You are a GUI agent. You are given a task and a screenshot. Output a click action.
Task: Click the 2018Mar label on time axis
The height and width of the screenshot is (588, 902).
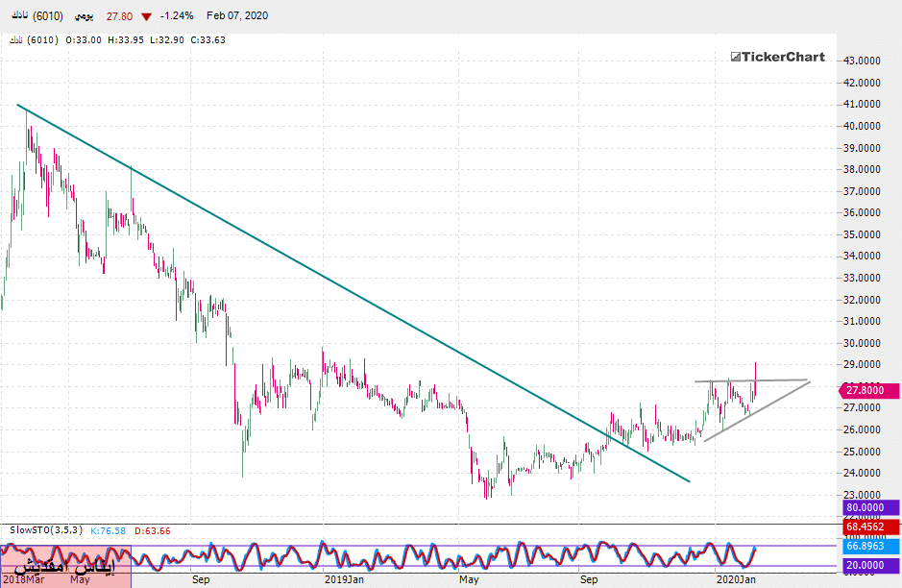click(26, 580)
